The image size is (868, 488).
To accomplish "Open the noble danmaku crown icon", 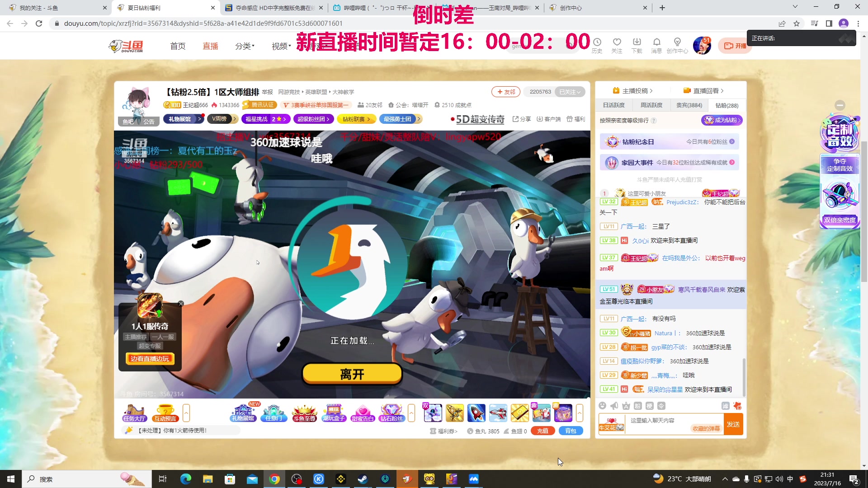I will (x=626, y=406).
